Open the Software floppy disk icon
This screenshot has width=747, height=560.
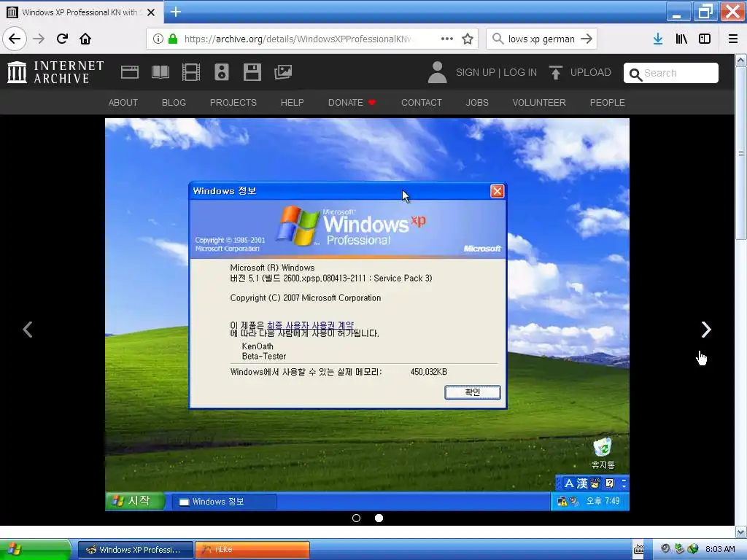(x=252, y=72)
